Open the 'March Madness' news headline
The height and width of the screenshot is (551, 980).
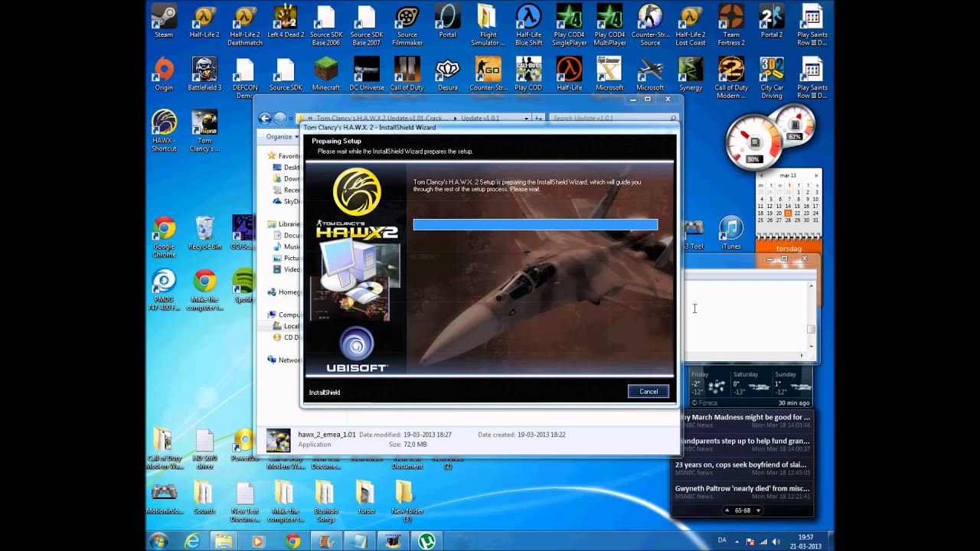[x=743, y=420]
